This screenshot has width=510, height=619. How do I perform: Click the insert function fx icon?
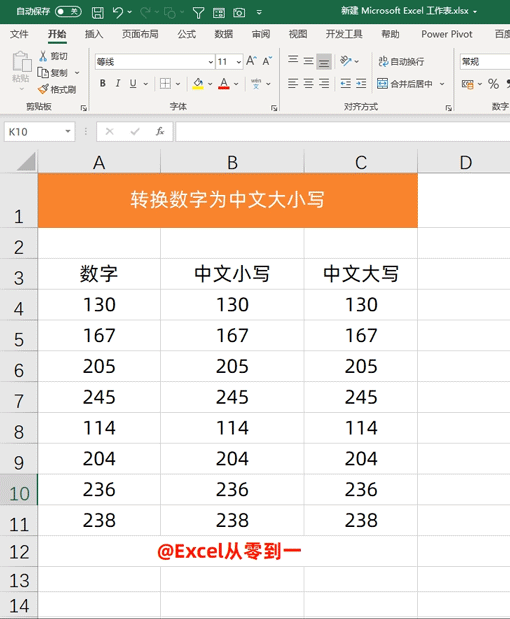point(160,131)
